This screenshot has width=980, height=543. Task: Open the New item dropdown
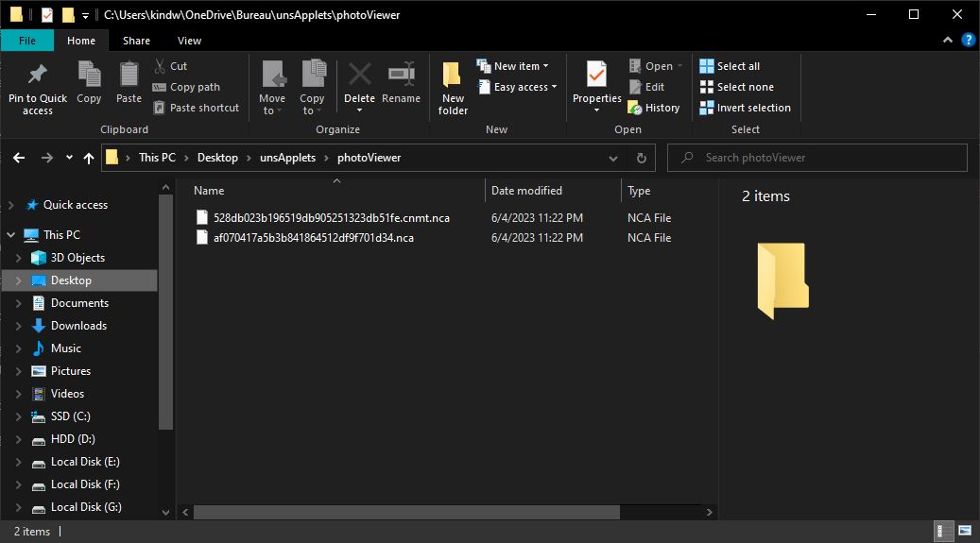520,66
